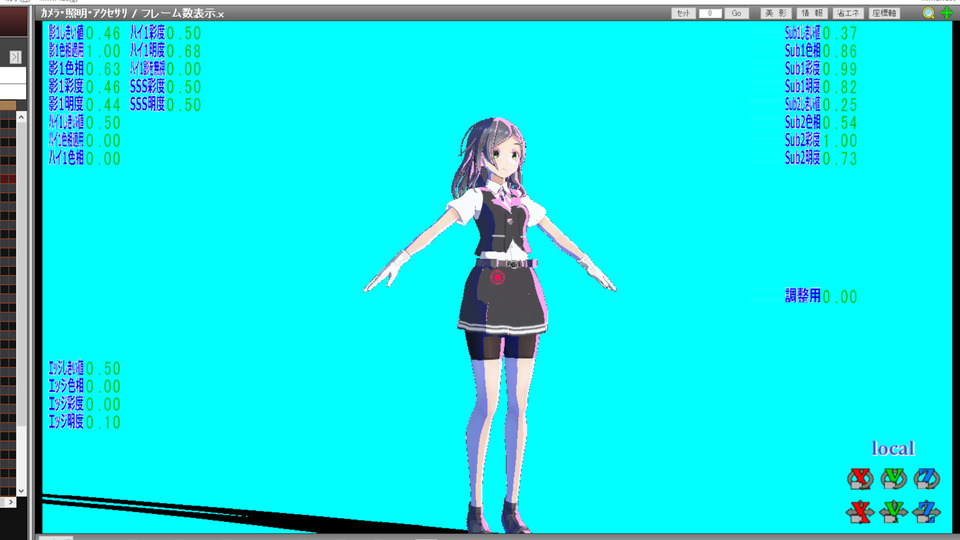Click the left panel scrollbar up arrow
The image size is (960, 540).
click(x=21, y=117)
